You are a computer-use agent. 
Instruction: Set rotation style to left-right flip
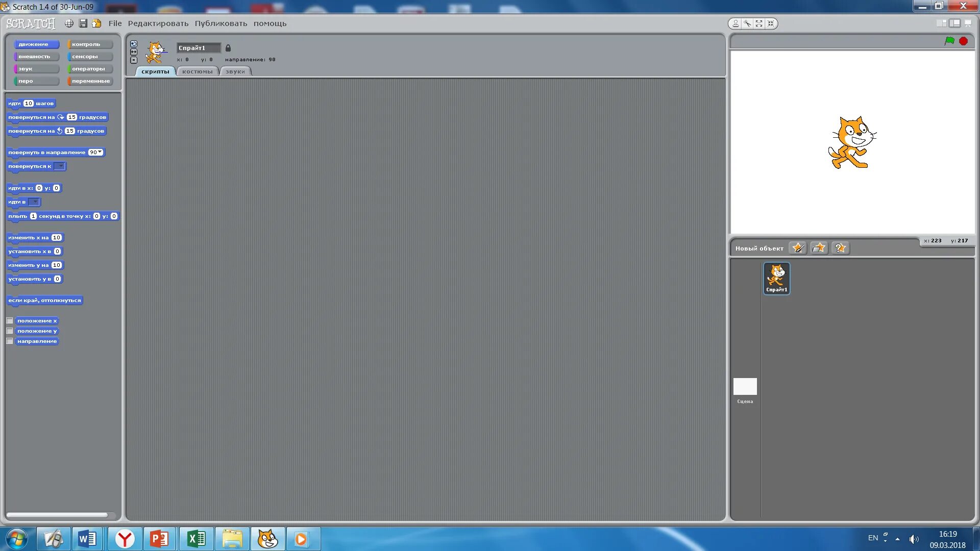[x=134, y=52]
